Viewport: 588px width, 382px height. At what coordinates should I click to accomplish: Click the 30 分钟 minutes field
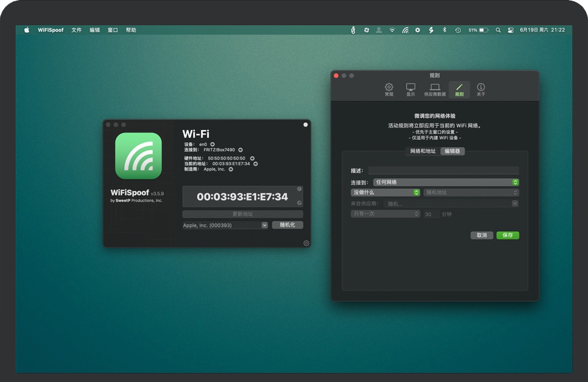(x=431, y=214)
